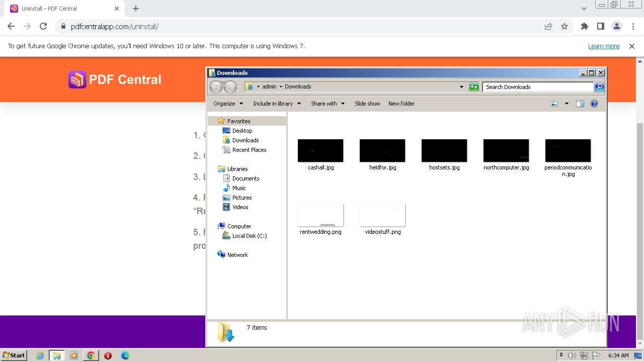Open Windows Explorer taskbar icon
Screen dimensions: 644x362
(57, 355)
